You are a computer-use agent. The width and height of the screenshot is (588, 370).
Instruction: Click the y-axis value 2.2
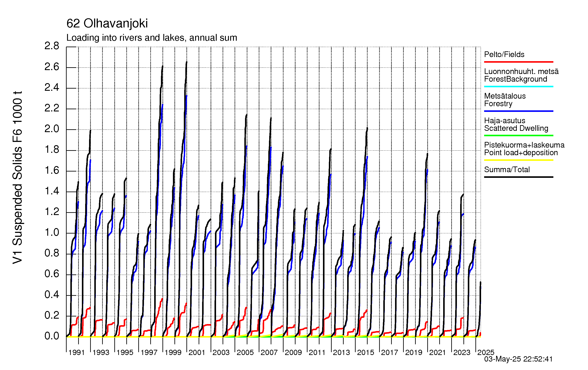(x=52, y=108)
